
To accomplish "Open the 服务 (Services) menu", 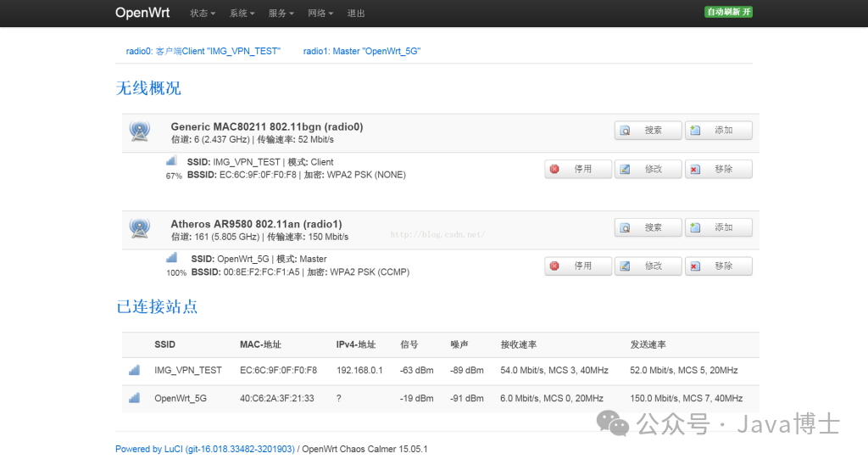I will coord(281,14).
